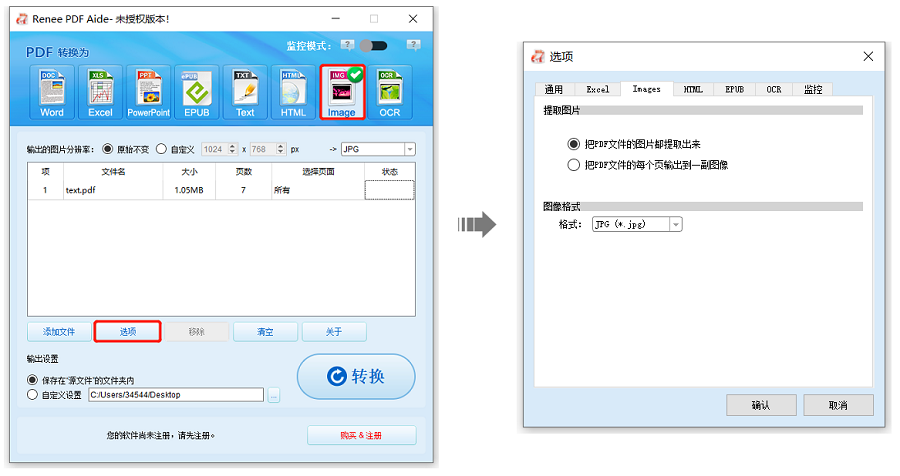Image resolution: width=900 pixels, height=476 pixels.
Task: Select the OCR conversion icon
Action: click(x=390, y=92)
